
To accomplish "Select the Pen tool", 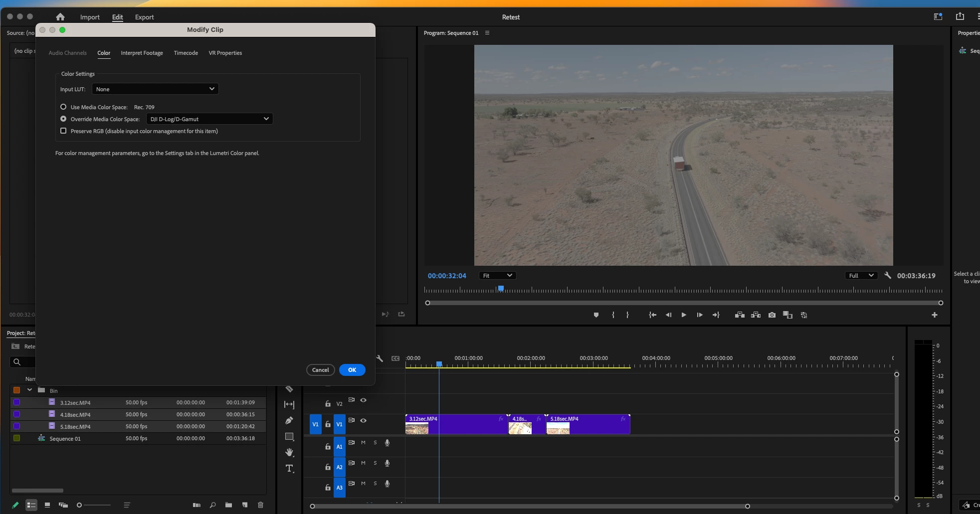I will (x=289, y=420).
